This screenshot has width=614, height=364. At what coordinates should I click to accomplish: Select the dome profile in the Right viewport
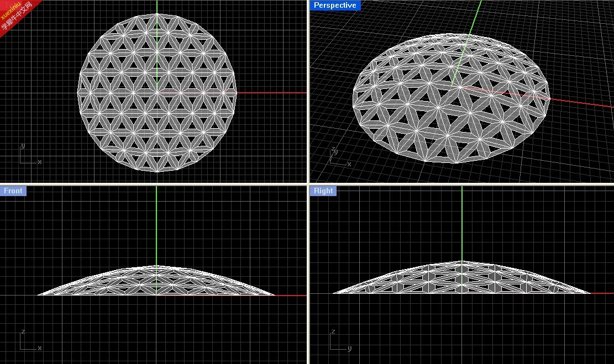tap(461, 277)
